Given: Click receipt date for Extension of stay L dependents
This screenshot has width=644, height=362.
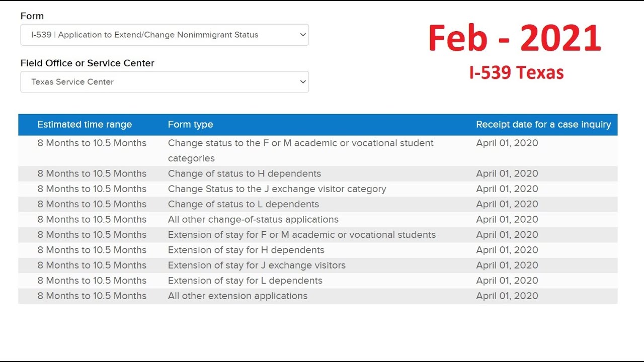Looking at the screenshot, I should (x=507, y=281).
